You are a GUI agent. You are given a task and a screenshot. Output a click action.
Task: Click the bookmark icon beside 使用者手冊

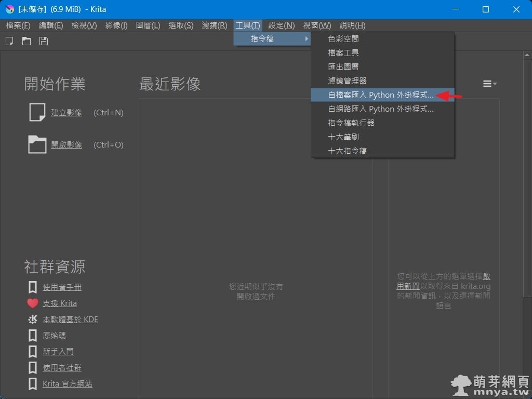tap(33, 287)
